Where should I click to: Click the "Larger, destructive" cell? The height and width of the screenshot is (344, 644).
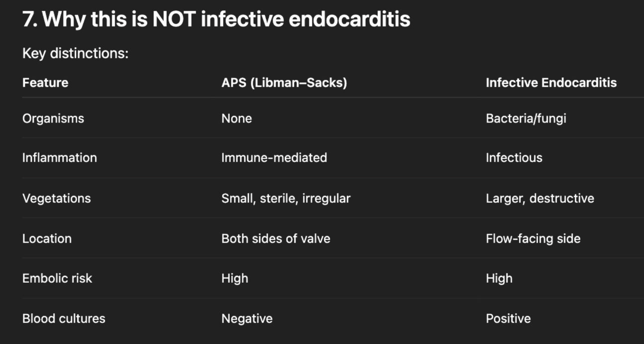tap(539, 198)
